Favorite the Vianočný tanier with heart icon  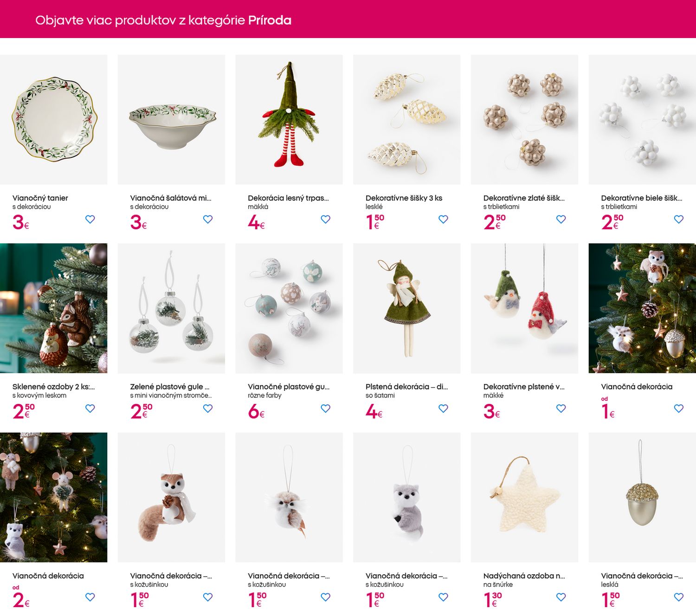[90, 219]
